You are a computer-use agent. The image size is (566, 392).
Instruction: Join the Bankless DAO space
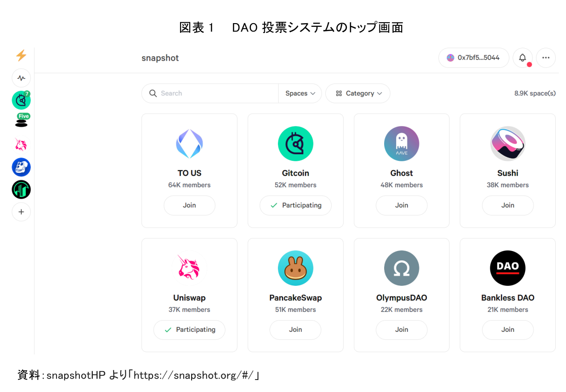click(508, 330)
